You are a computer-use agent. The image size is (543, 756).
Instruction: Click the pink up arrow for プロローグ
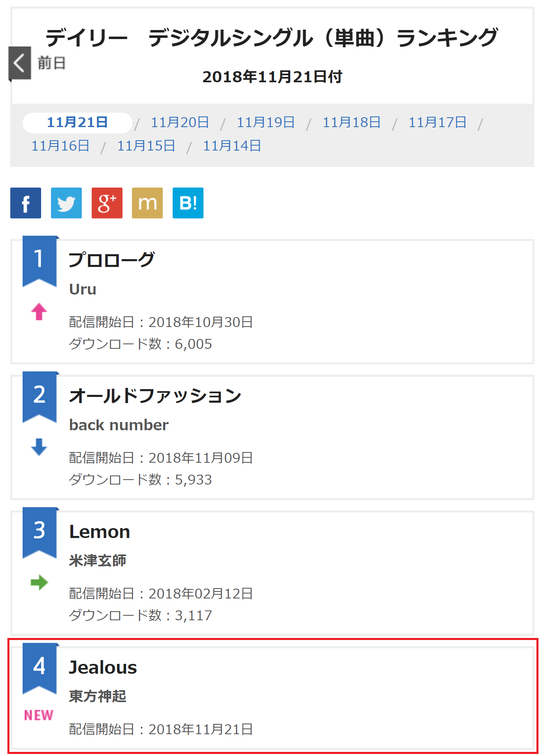(39, 312)
